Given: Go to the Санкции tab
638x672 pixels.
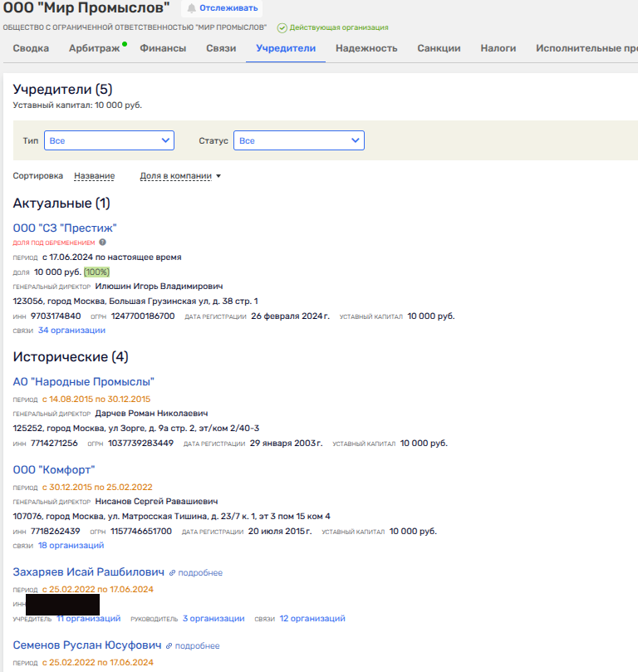Looking at the screenshot, I should [439, 48].
